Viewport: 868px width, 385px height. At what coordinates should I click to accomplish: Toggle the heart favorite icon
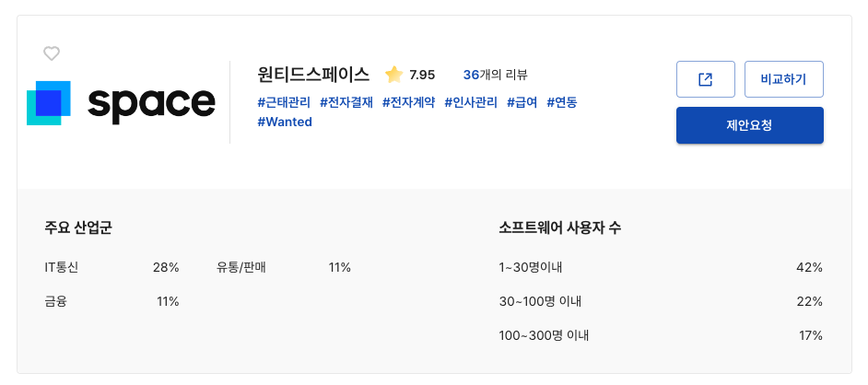pyautogui.click(x=52, y=54)
